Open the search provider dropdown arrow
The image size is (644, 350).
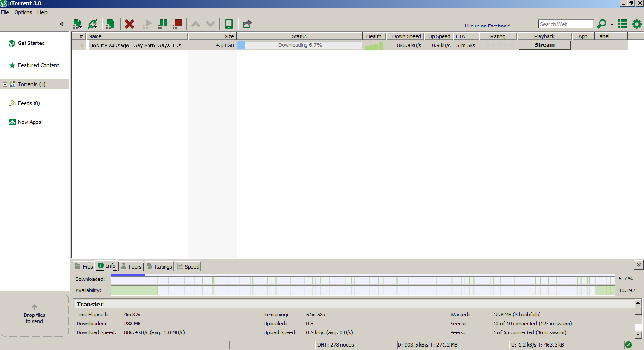612,24
